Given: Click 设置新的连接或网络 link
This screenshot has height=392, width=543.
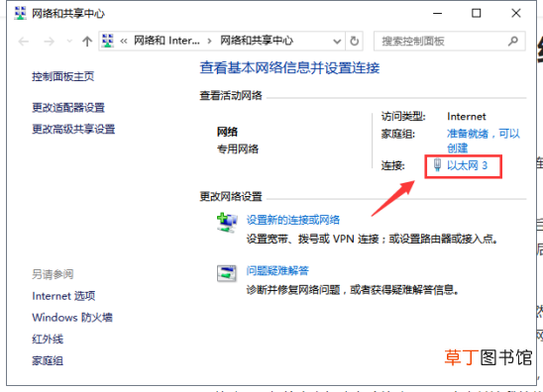Looking at the screenshot, I should 293,220.
